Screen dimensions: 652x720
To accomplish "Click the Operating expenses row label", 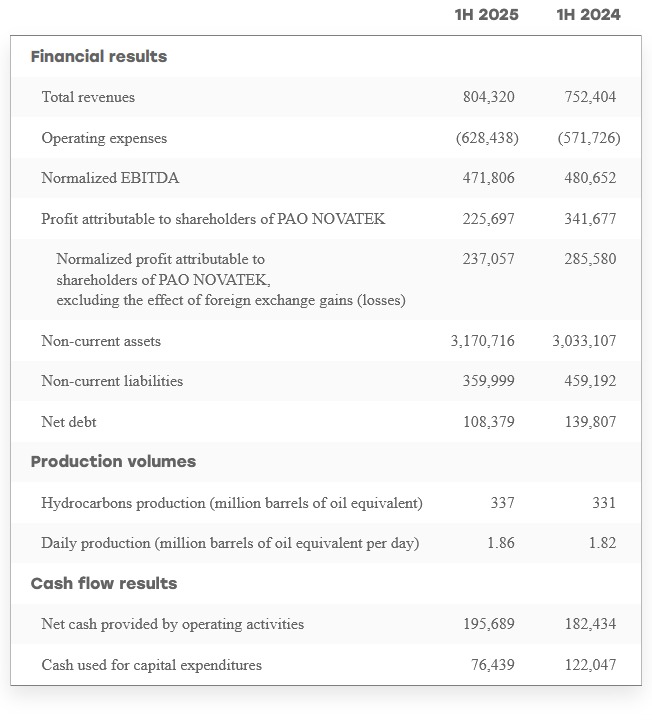I will pos(104,138).
